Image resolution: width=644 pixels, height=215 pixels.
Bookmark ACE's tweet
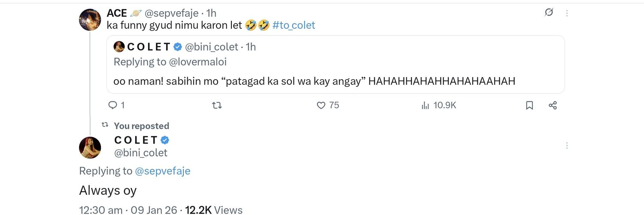coord(529,105)
